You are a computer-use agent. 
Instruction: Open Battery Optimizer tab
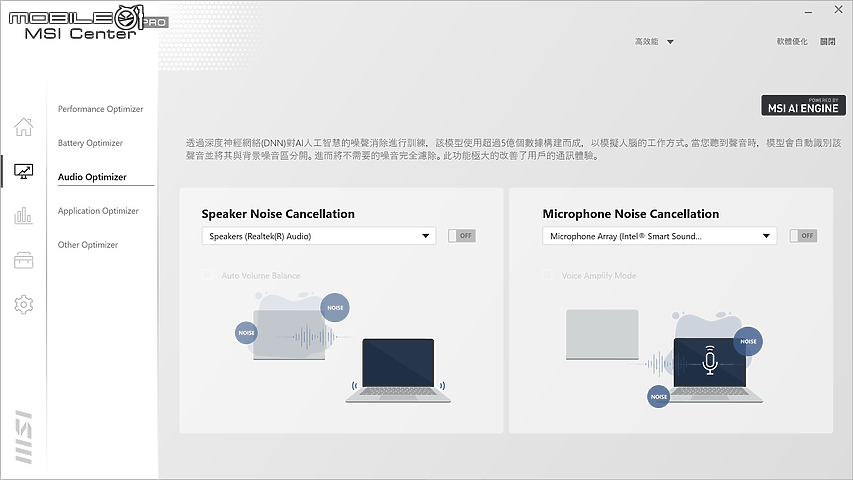[90, 143]
